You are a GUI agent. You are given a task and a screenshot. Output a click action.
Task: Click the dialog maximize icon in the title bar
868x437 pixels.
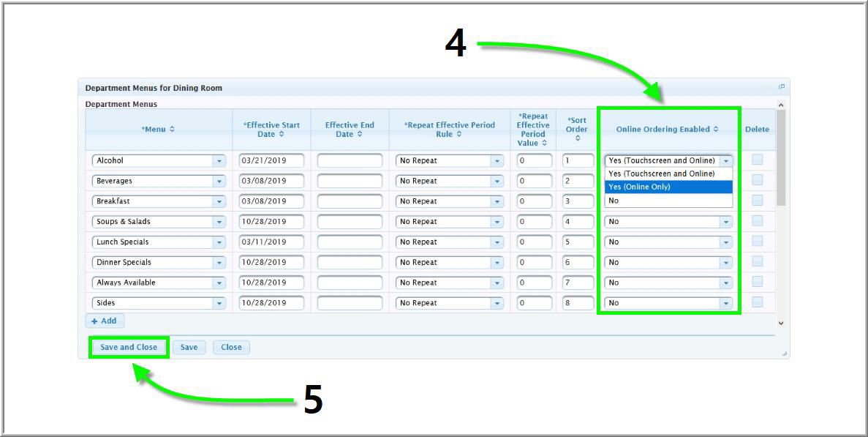(x=781, y=87)
